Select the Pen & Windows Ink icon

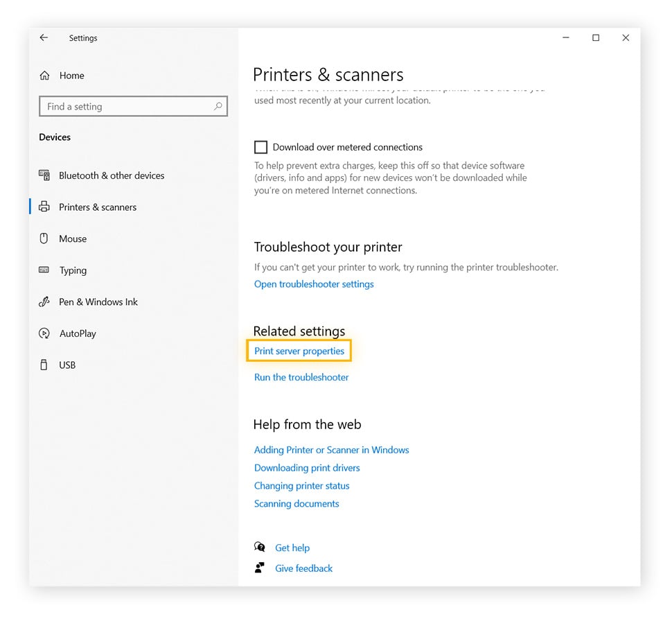[43, 302]
